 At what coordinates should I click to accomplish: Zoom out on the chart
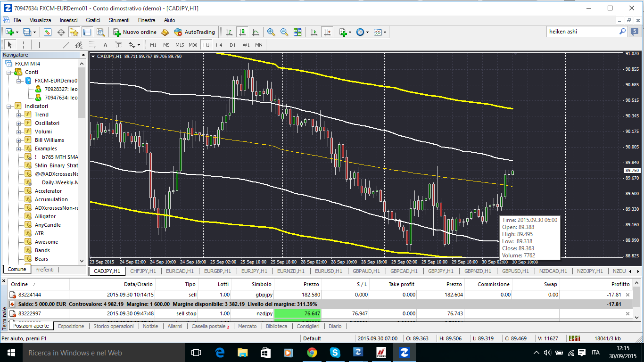284,32
